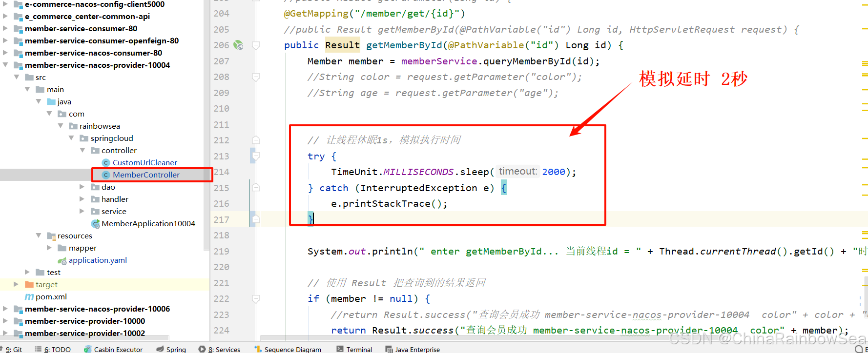Fold the comment block at line 208
Screen dimensions: 868x353
tap(256, 77)
